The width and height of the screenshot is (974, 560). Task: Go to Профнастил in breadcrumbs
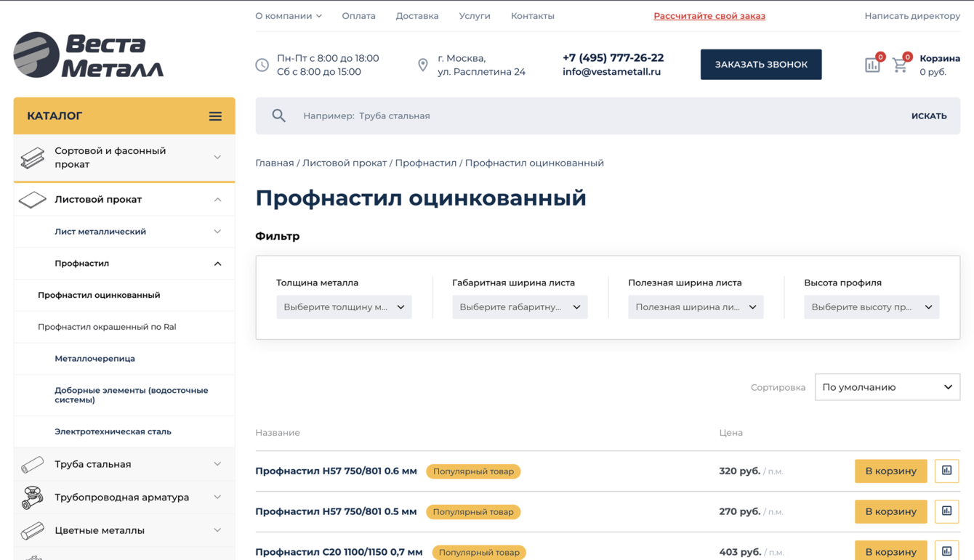(x=426, y=163)
